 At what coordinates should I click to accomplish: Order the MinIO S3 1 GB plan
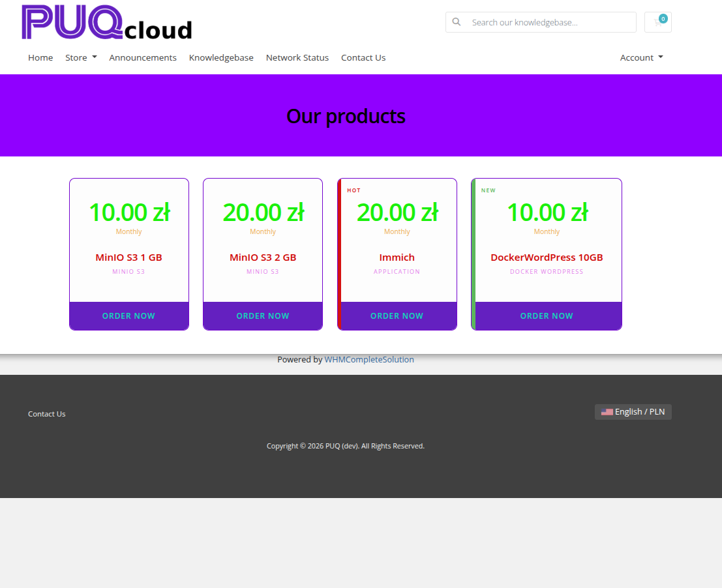pyautogui.click(x=128, y=316)
